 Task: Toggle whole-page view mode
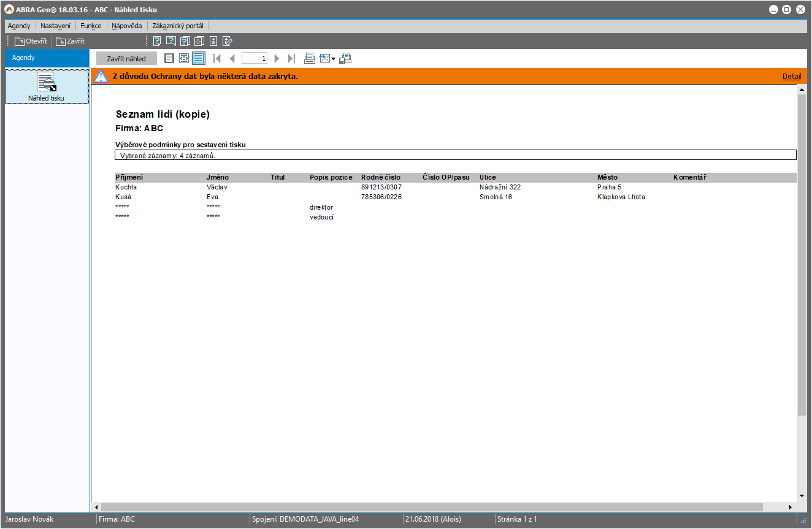click(169, 58)
